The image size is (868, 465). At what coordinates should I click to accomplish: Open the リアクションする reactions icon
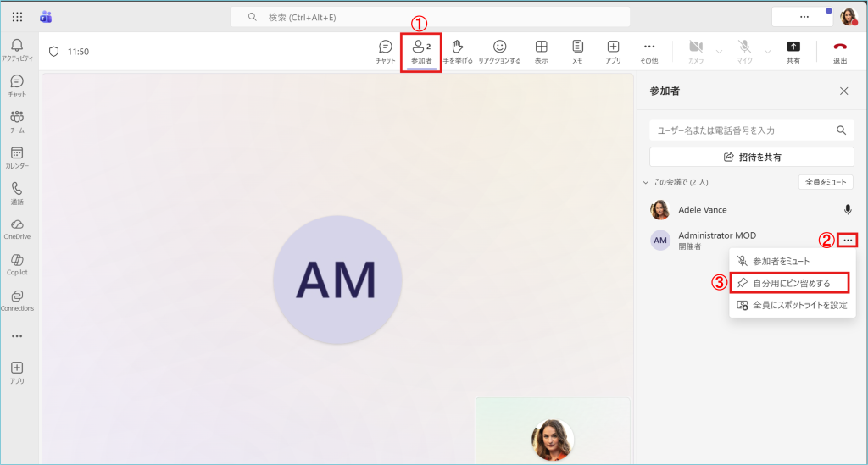(x=499, y=51)
